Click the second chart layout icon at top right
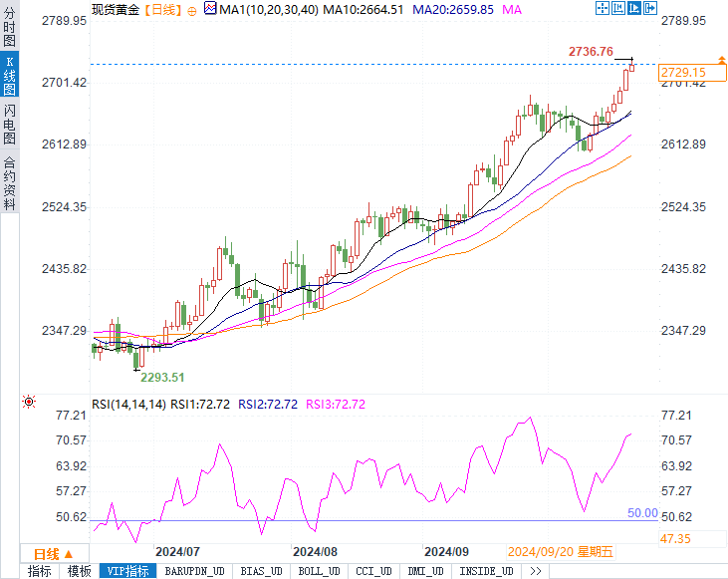The image size is (728, 579). 616,8
